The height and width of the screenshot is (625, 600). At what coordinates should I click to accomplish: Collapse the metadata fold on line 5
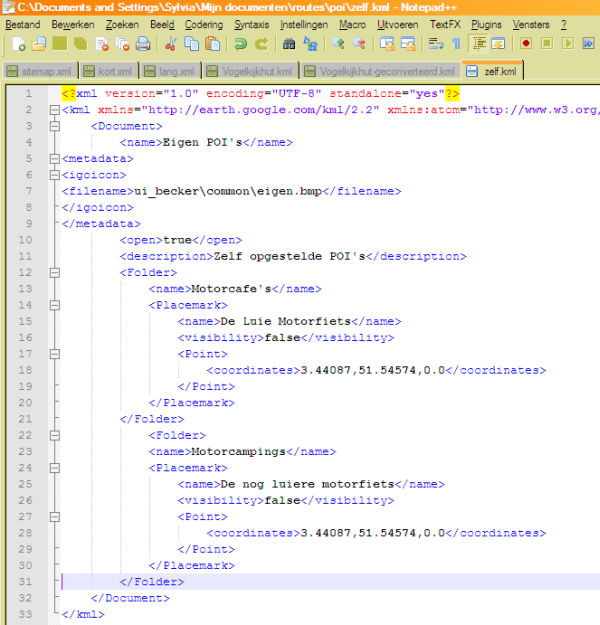click(x=55, y=159)
